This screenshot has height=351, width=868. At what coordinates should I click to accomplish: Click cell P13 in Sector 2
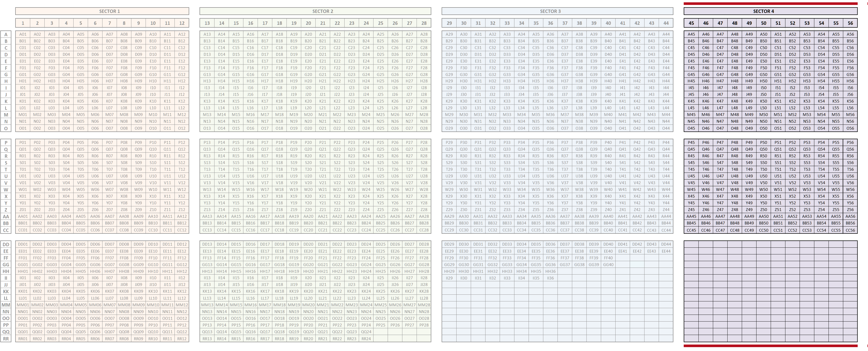pyautogui.click(x=207, y=142)
